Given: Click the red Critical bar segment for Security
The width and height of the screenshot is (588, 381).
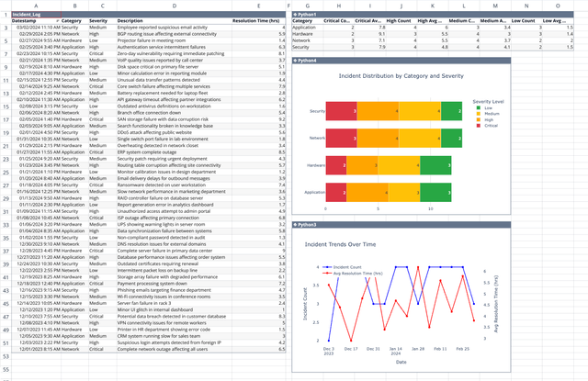Looking at the screenshot, I should click(x=341, y=111).
